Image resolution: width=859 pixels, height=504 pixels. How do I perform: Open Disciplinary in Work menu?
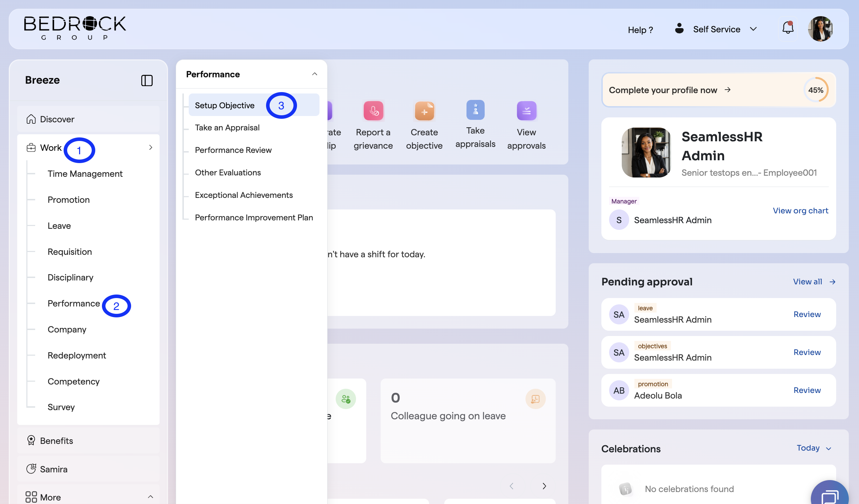(x=70, y=277)
